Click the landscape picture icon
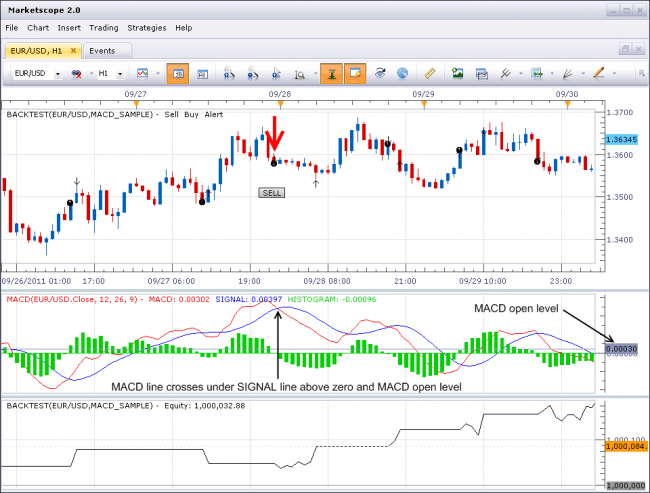This screenshot has width=650, height=493. pyautogui.click(x=457, y=73)
